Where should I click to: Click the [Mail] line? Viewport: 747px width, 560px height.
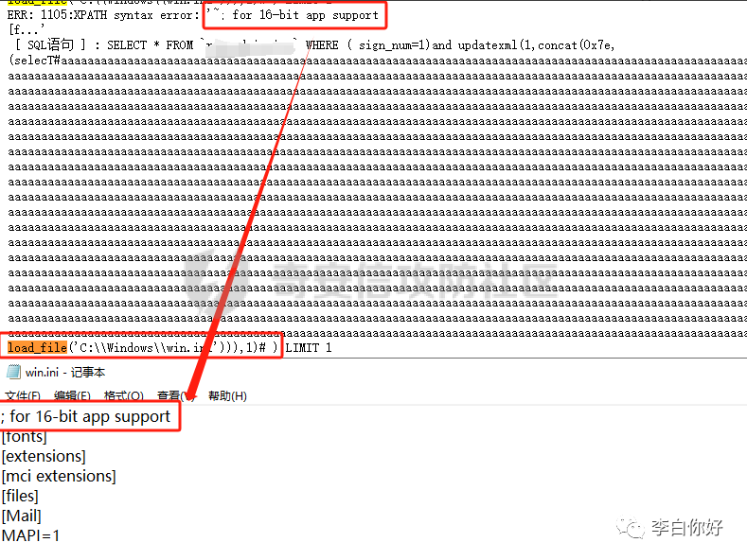(22, 516)
